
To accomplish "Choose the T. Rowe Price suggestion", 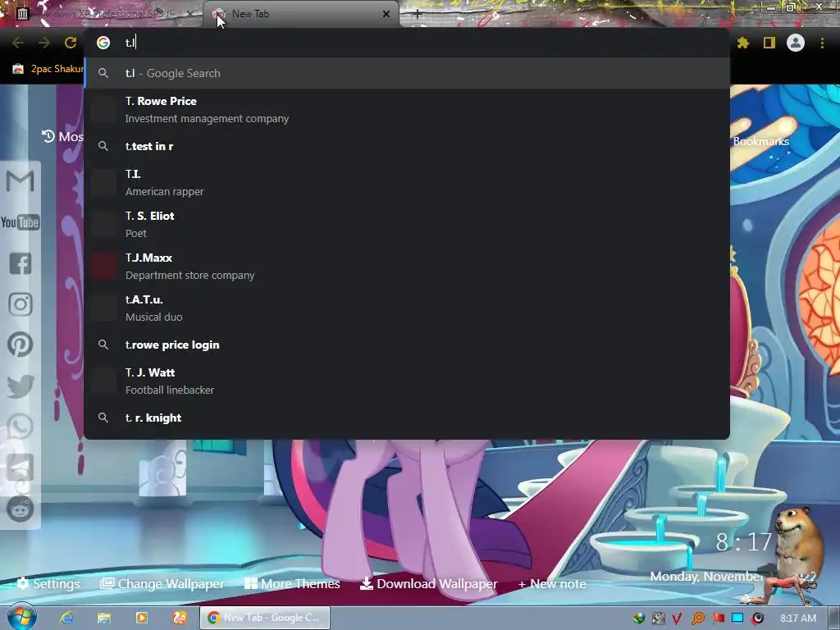I will click(x=407, y=109).
